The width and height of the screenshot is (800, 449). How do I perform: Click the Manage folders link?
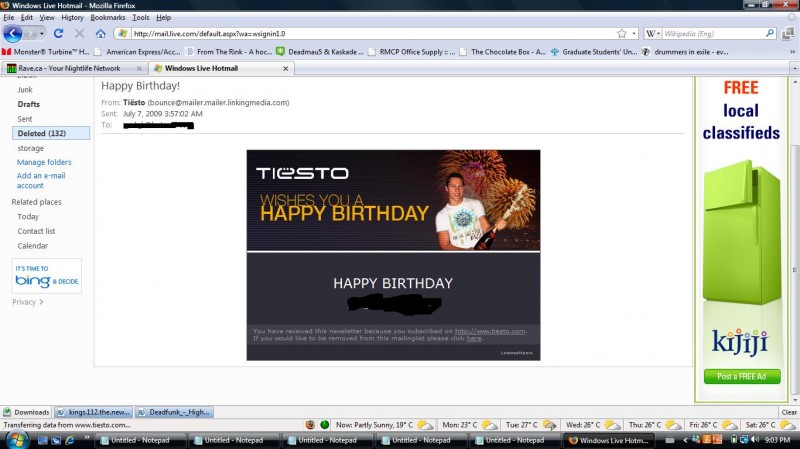[x=44, y=162]
